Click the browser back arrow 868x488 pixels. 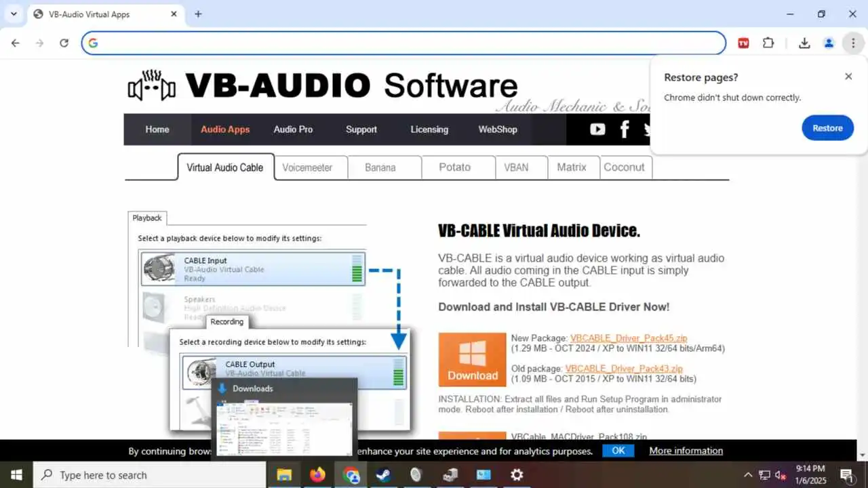tap(16, 43)
